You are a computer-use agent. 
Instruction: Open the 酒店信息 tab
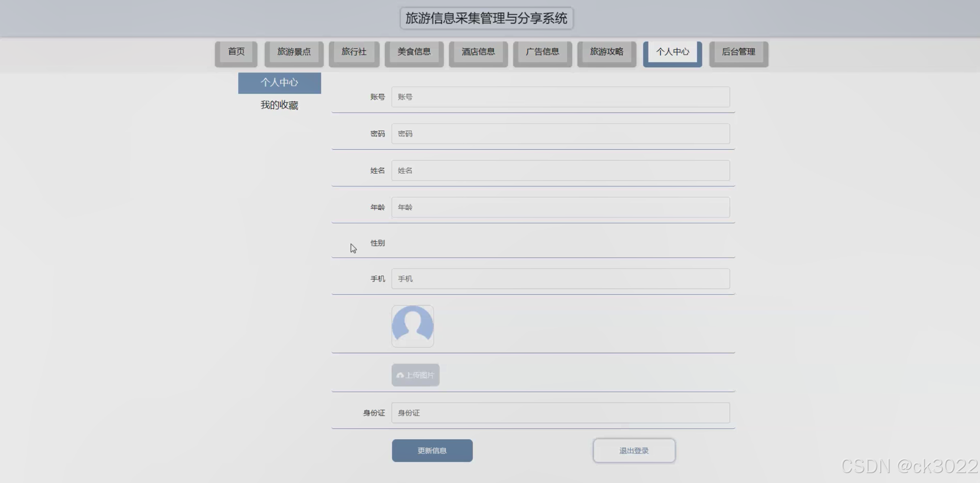pyautogui.click(x=478, y=52)
